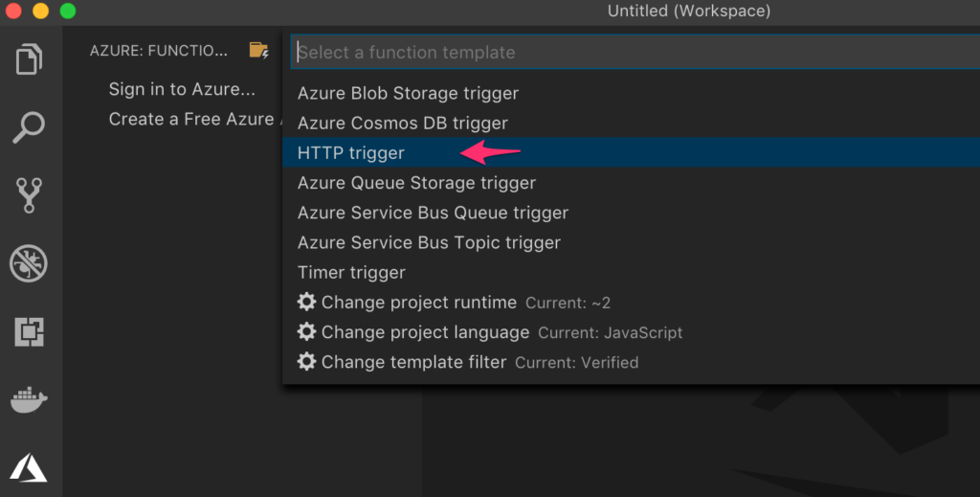Select the Azure Blob Storage trigger template

(408, 94)
